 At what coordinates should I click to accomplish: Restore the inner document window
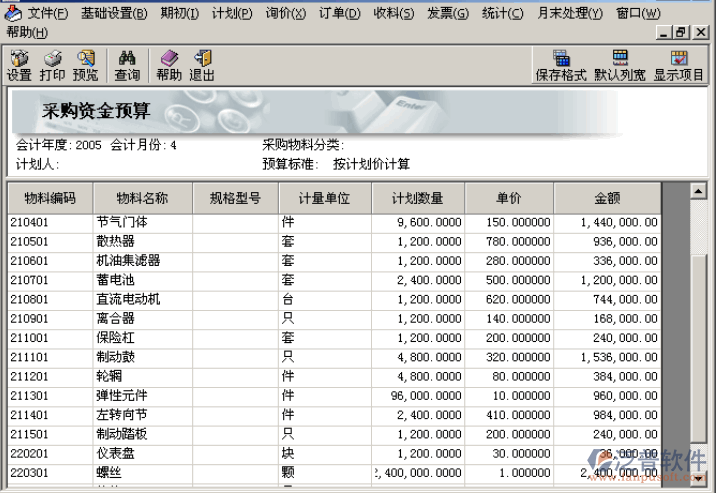(681, 32)
